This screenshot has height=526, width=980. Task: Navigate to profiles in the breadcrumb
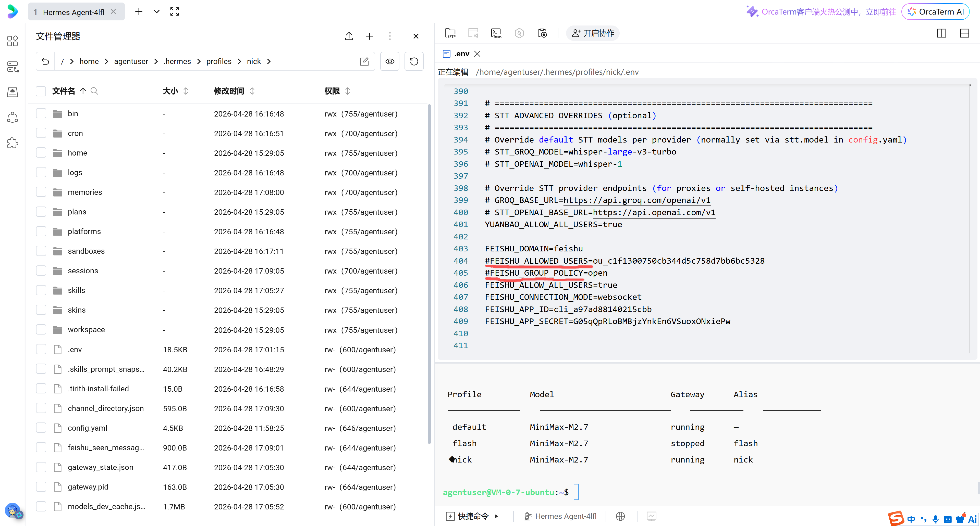coord(219,61)
